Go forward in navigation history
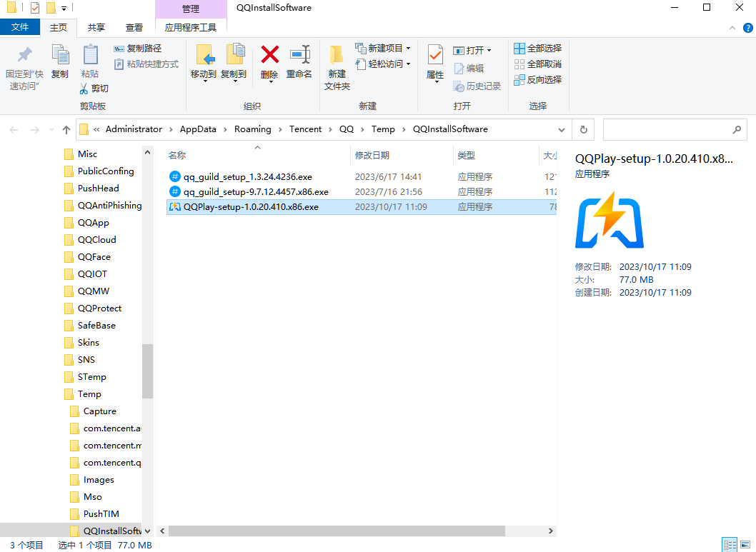This screenshot has height=552, width=756. click(x=35, y=129)
